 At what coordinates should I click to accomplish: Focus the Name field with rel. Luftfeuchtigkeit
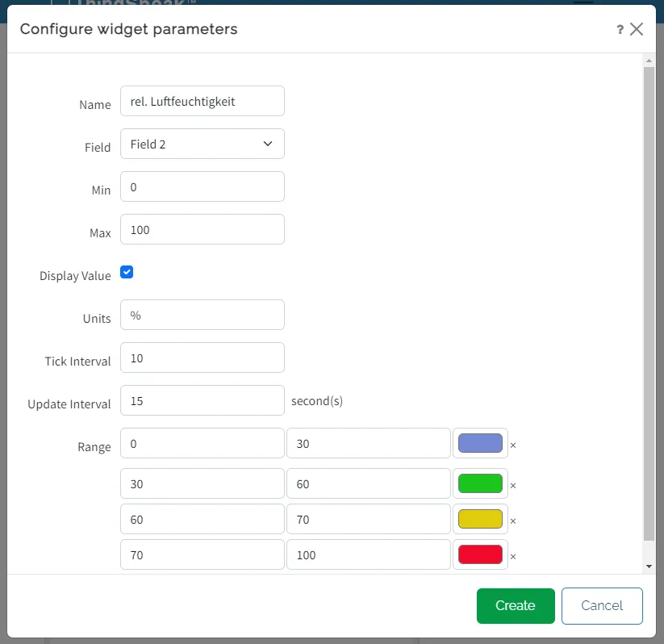point(202,101)
